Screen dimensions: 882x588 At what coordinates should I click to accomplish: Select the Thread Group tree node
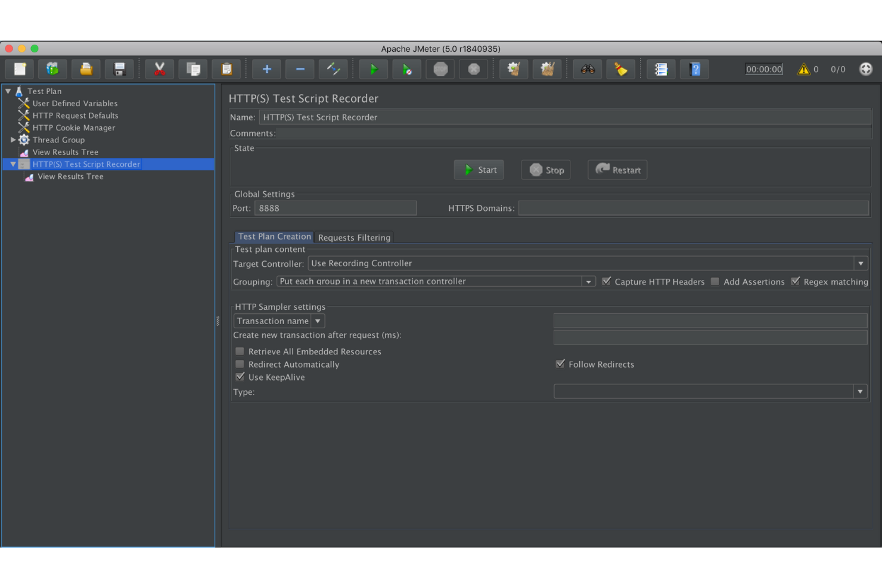(x=58, y=140)
